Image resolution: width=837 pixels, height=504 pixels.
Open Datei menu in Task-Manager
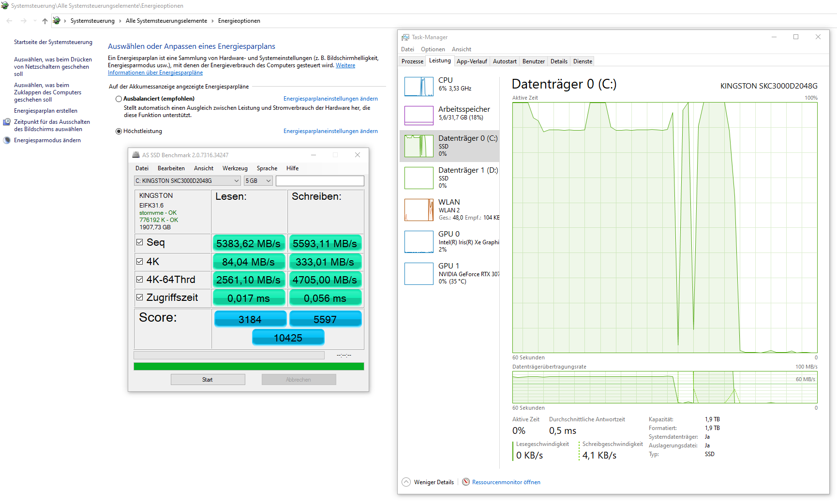(407, 49)
